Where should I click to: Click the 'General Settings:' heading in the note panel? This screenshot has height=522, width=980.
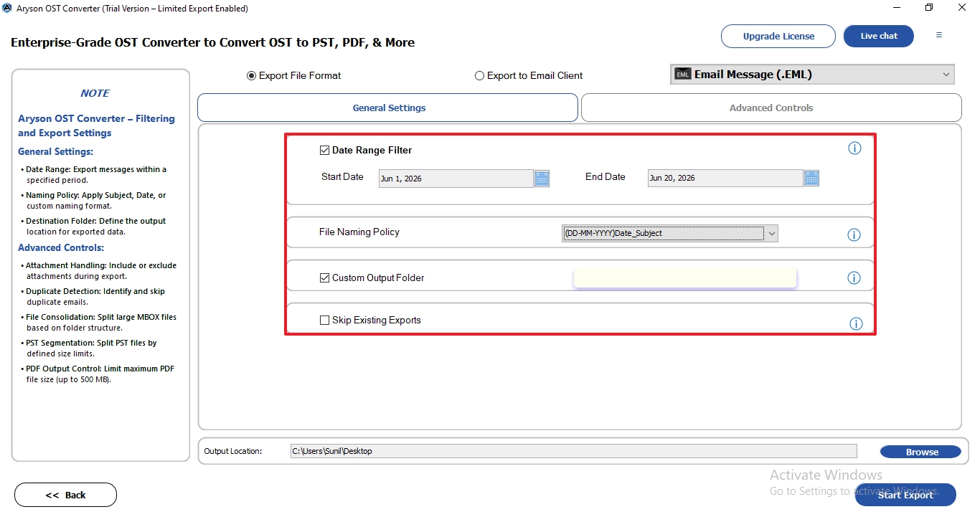[x=55, y=151]
